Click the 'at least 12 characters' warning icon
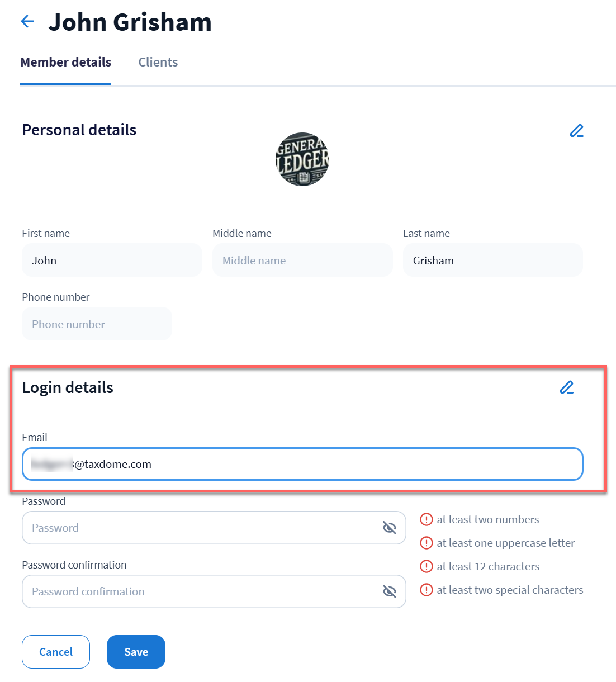 coord(427,567)
